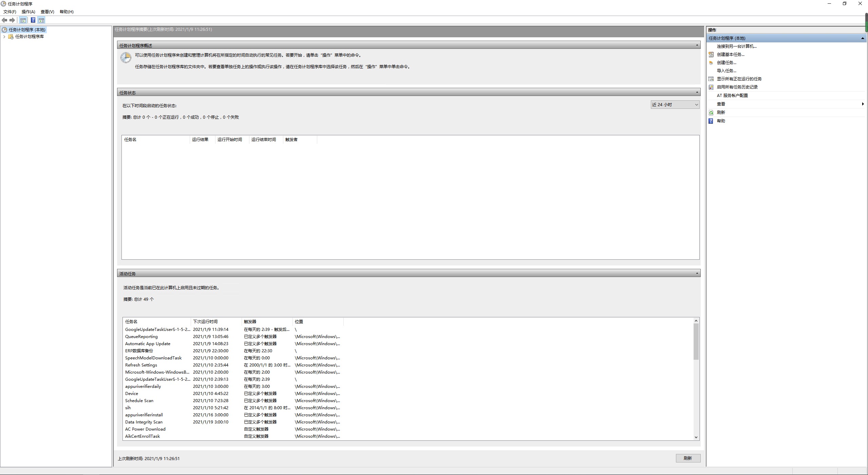Image resolution: width=868 pixels, height=475 pixels.
Task: Expand the 查看 submenu arrow in actions
Action: [863, 104]
